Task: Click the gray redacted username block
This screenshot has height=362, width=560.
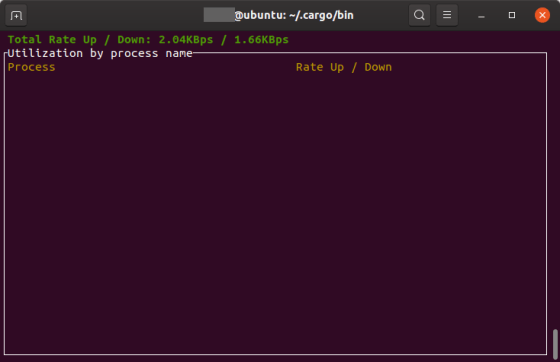Action: coord(219,15)
